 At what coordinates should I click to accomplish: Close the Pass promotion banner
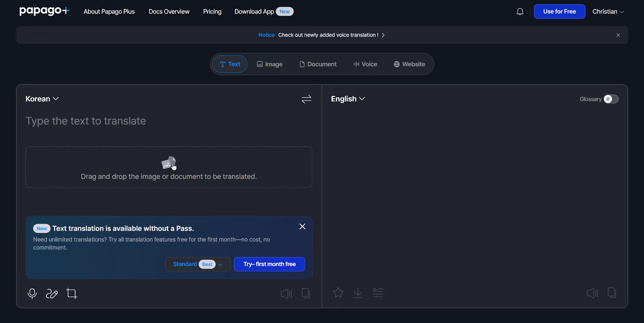[302, 226]
